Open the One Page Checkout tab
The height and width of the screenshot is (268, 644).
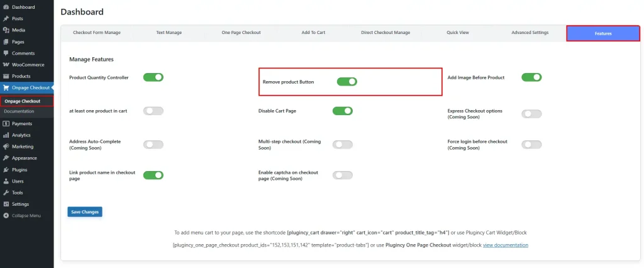point(241,33)
